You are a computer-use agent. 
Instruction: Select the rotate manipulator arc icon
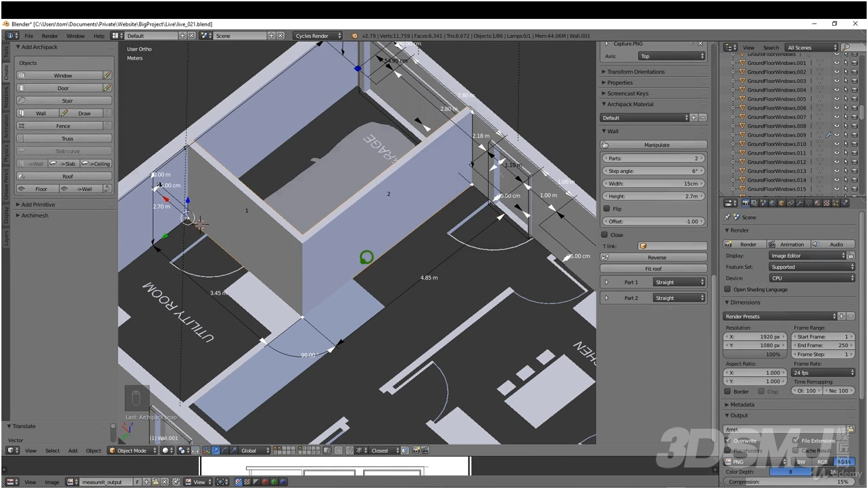click(x=225, y=451)
